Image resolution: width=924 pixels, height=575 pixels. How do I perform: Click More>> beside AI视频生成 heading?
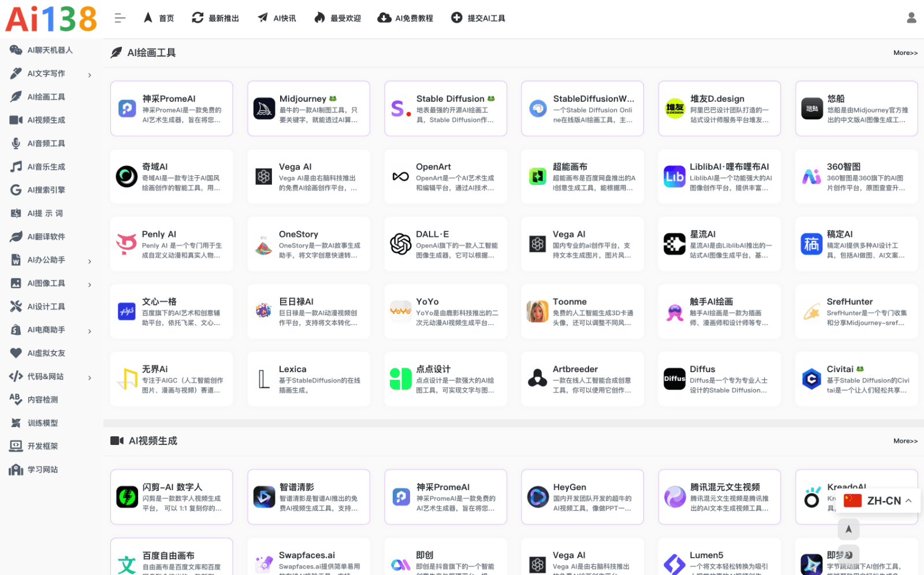905,441
